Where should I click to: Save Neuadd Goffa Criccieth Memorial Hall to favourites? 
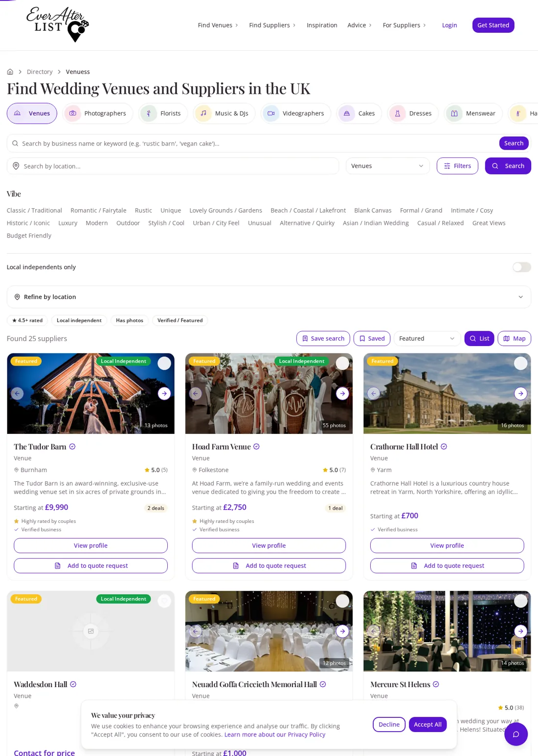342,601
